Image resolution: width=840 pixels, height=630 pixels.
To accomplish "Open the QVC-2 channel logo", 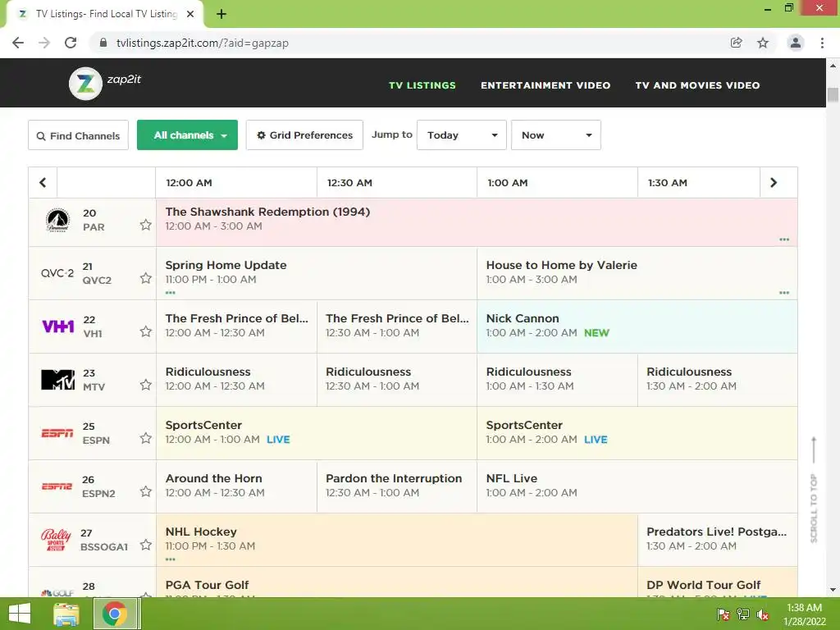I will 57,273.
